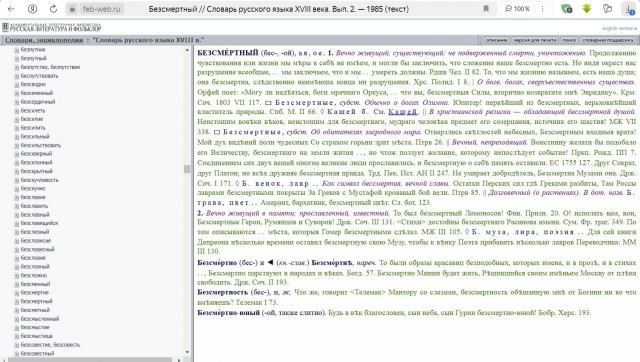Open the Безсильствовать entry

pyautogui.click(x=40, y=145)
